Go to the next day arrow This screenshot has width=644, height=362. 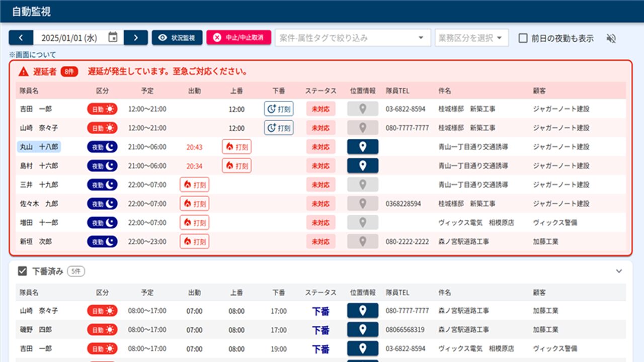[136, 38]
